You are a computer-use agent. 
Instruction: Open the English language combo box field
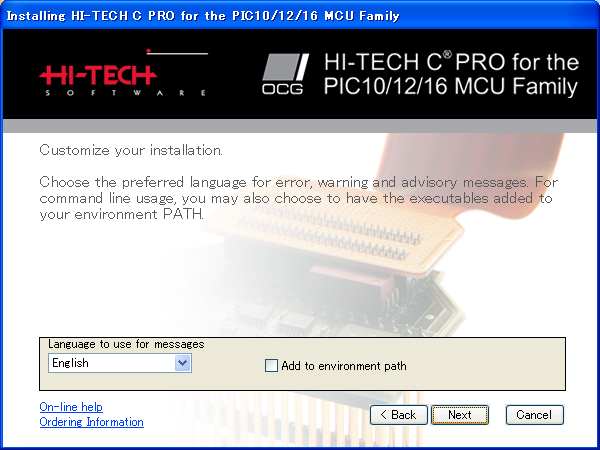[120, 363]
